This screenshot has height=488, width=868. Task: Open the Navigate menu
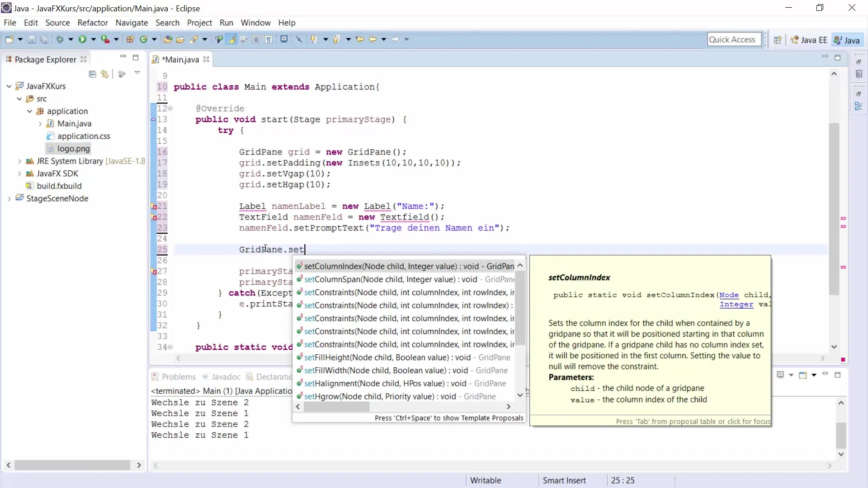(x=132, y=23)
